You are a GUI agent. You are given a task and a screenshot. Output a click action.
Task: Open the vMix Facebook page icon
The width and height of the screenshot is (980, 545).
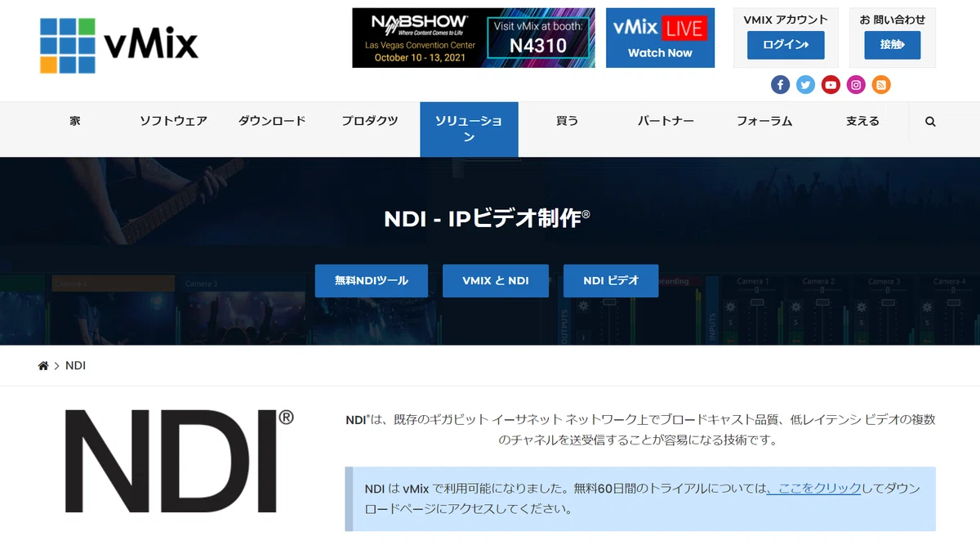pyautogui.click(x=780, y=84)
